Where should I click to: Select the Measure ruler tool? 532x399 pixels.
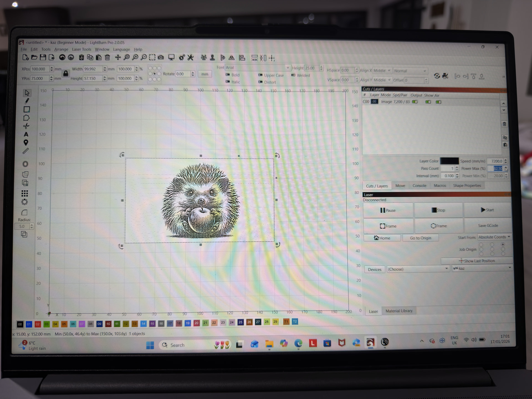click(x=25, y=151)
